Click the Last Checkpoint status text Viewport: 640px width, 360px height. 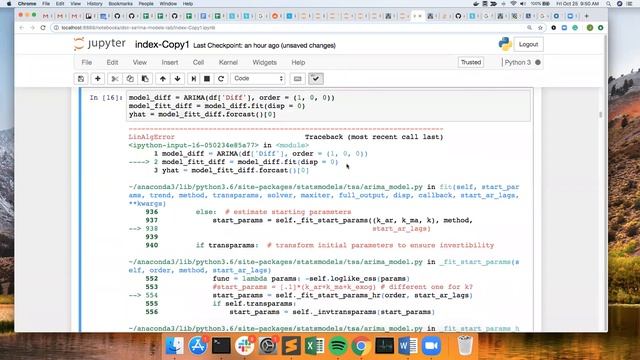(264, 45)
